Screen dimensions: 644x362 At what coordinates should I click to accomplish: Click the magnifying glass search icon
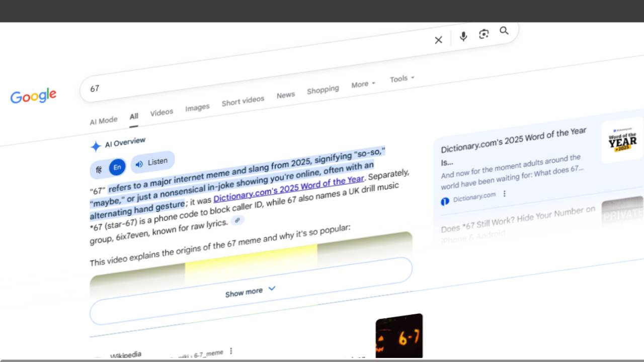pos(504,31)
